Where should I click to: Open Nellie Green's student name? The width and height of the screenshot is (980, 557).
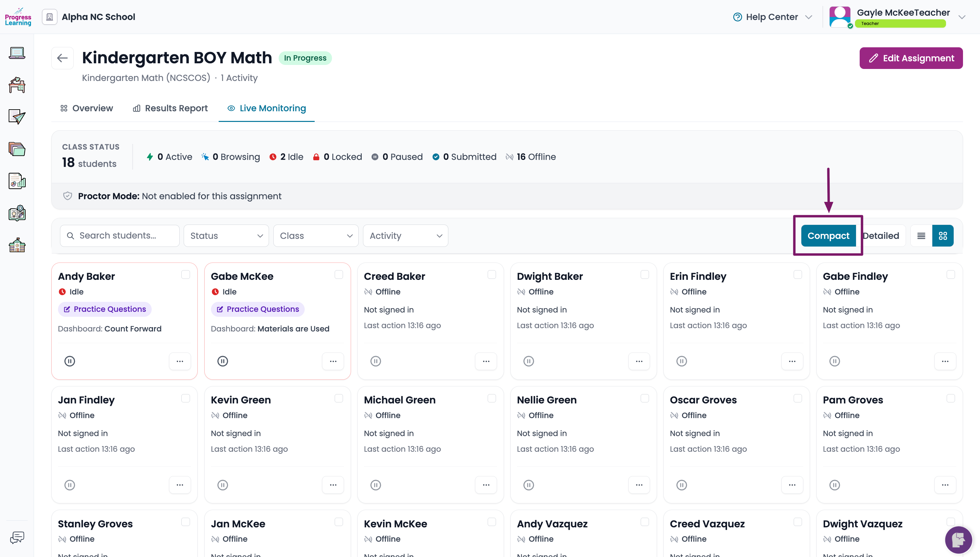pyautogui.click(x=546, y=400)
